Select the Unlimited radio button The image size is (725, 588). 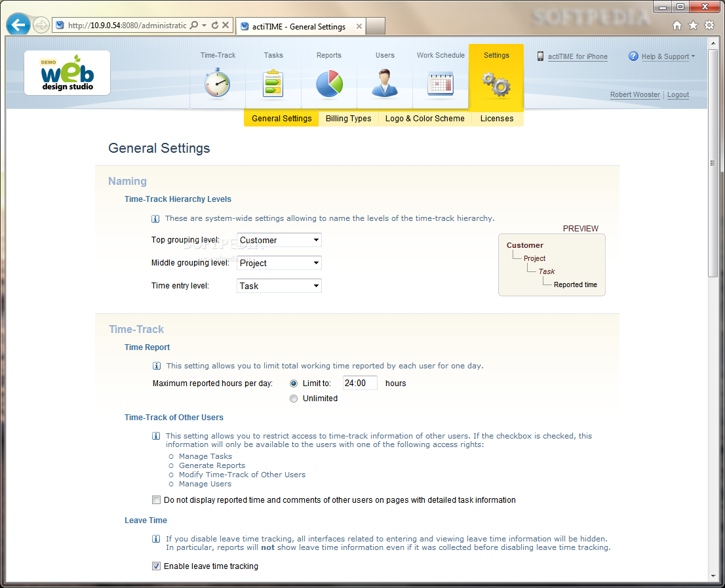pyautogui.click(x=294, y=399)
